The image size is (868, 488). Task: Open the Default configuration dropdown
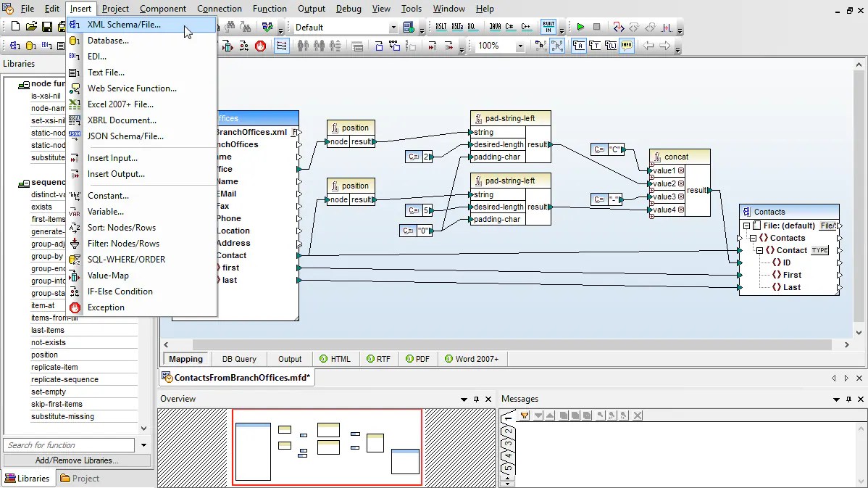tap(393, 28)
